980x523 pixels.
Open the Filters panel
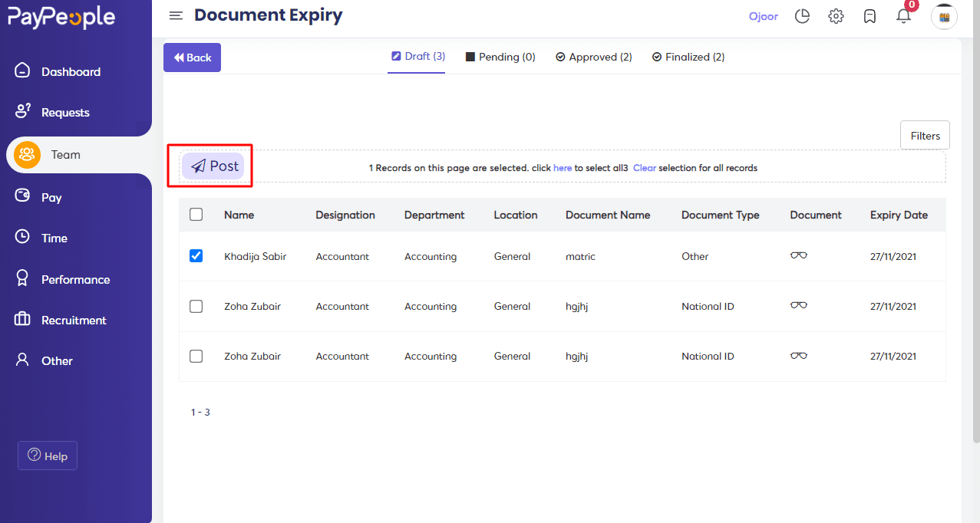tap(925, 136)
